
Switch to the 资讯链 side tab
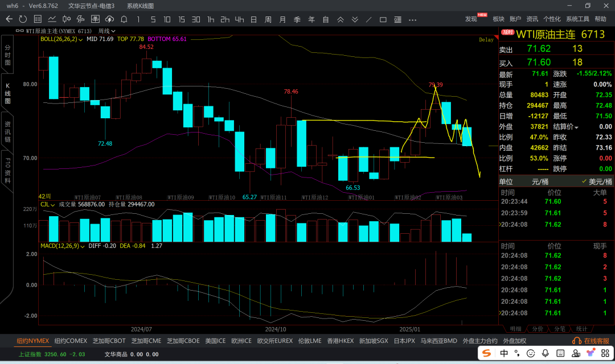pos(7,131)
